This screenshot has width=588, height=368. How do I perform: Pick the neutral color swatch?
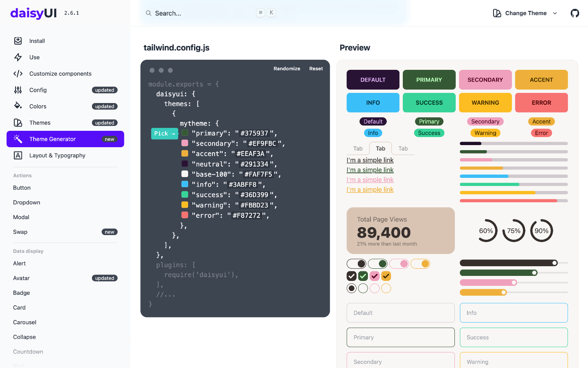185,164
